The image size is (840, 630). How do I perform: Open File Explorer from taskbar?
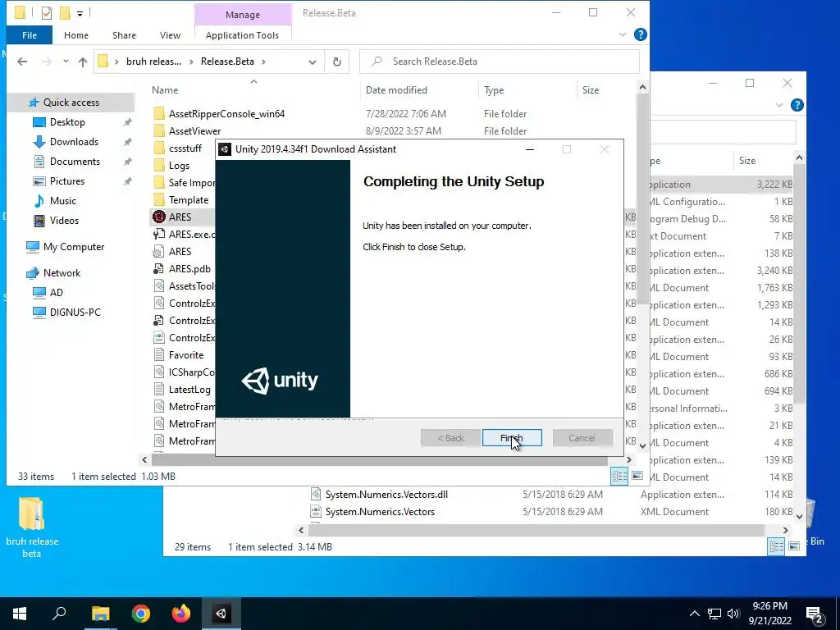(x=100, y=614)
